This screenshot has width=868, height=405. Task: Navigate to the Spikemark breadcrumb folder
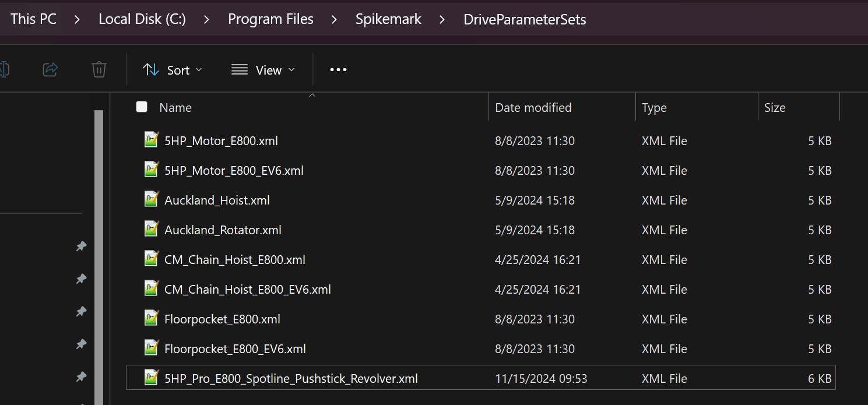(388, 19)
